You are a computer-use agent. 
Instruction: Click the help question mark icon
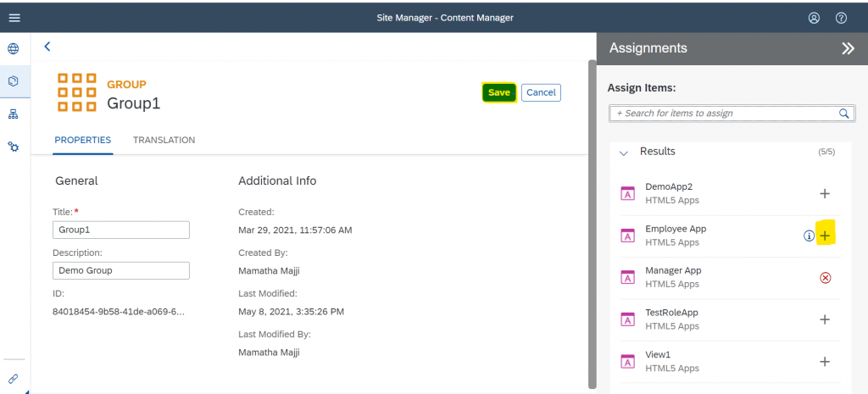click(841, 18)
